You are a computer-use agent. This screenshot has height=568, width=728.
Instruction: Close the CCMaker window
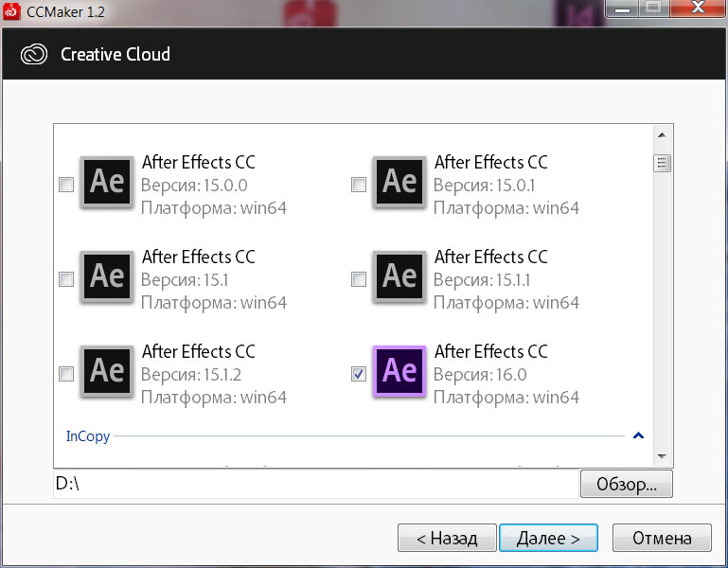click(698, 8)
